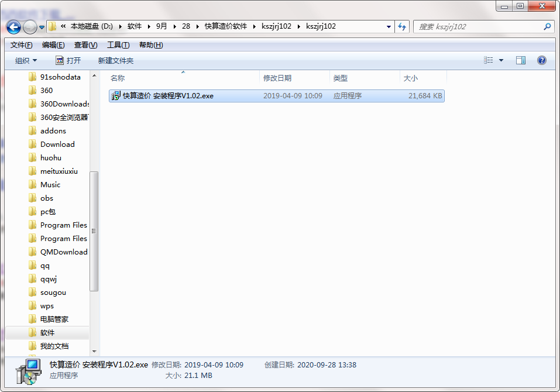560x392 pixels.
Task: Click the qqwj folder icon
Action: (x=33, y=279)
